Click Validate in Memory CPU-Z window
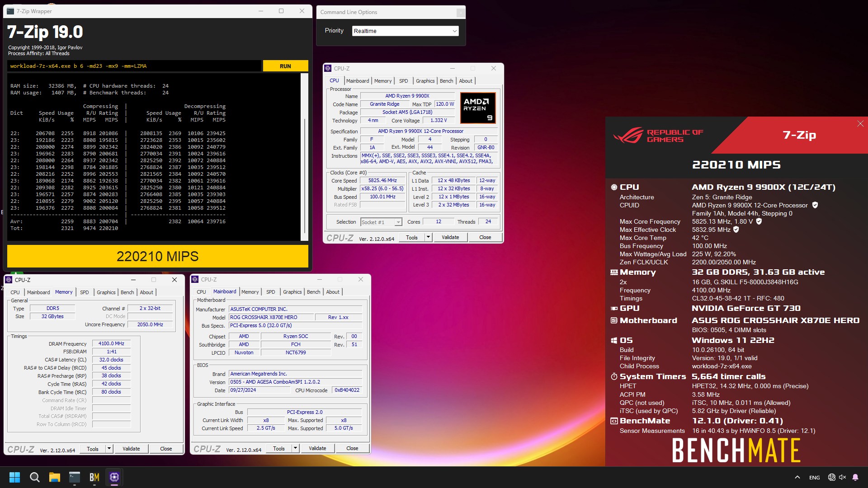 coord(131,449)
